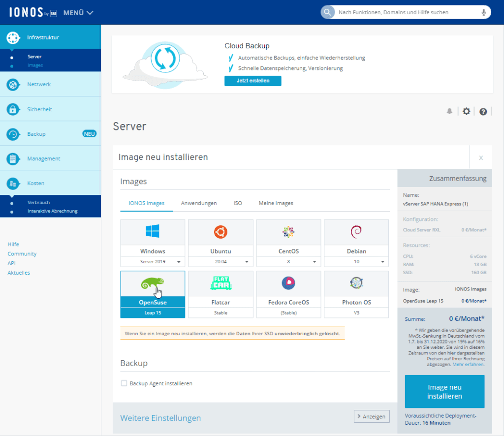Click the Weitere Einstellungen heading
This screenshot has height=436, width=504.
[160, 418]
